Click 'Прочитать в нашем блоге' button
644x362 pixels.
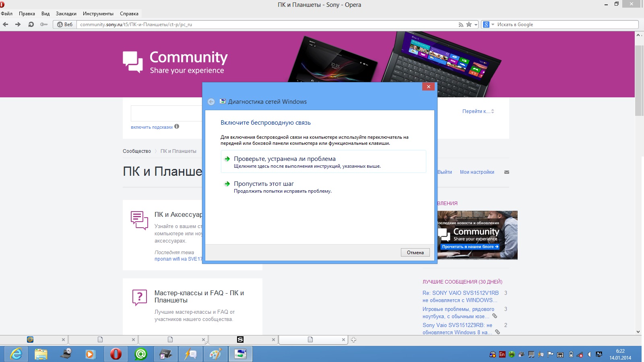click(470, 247)
